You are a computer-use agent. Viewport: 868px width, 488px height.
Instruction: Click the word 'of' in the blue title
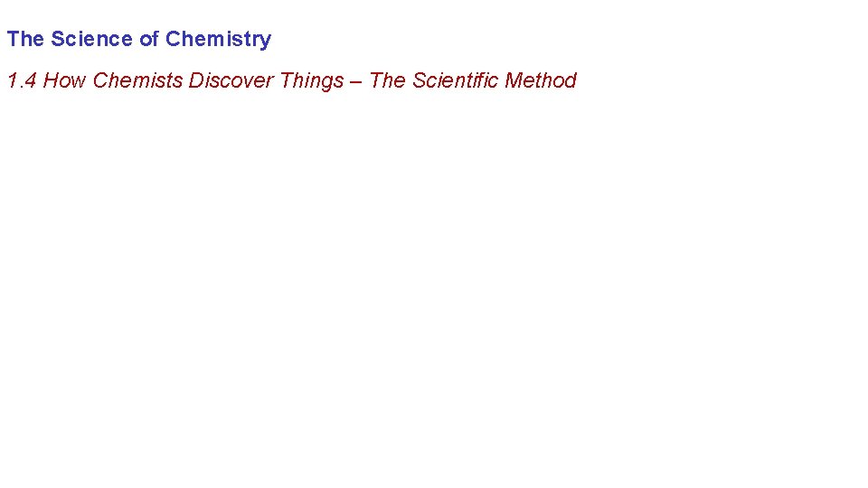[149, 40]
